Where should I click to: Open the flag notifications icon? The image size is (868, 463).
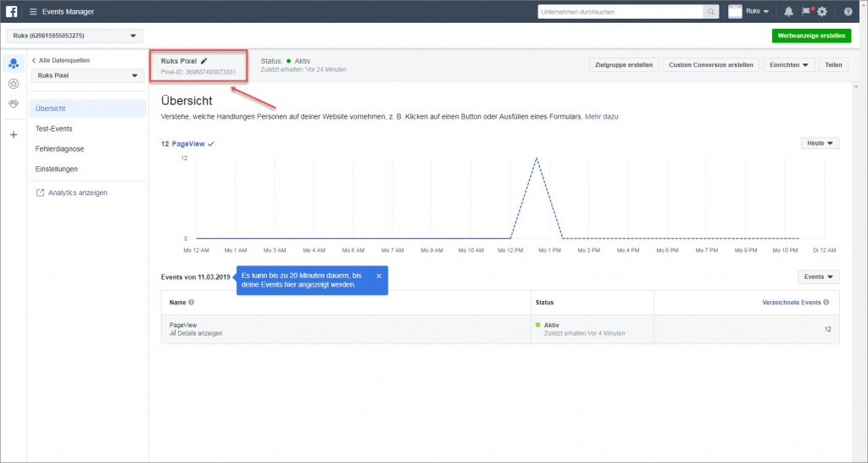coord(807,11)
